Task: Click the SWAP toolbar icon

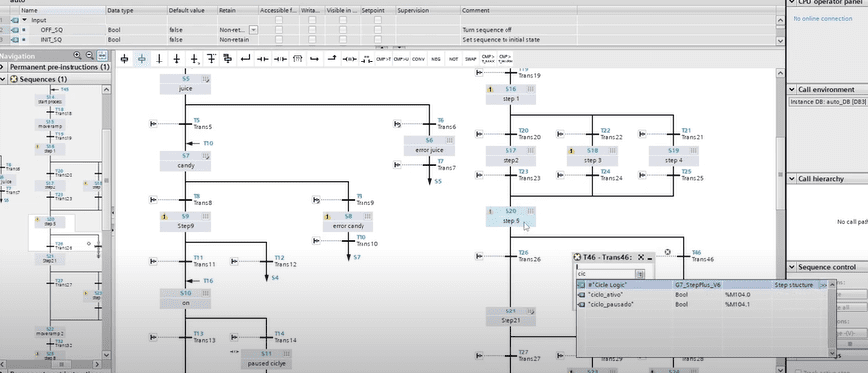Action: click(x=470, y=58)
